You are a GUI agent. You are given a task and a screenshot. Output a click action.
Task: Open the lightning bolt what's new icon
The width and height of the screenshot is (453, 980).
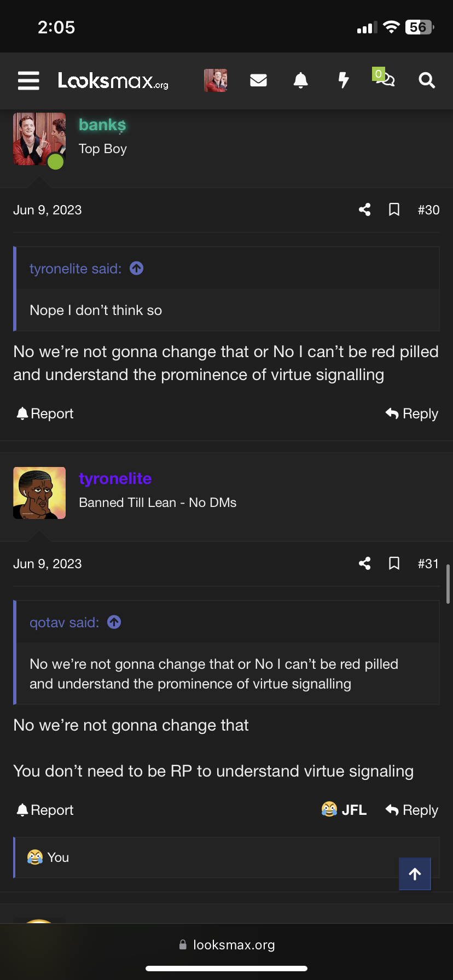343,80
